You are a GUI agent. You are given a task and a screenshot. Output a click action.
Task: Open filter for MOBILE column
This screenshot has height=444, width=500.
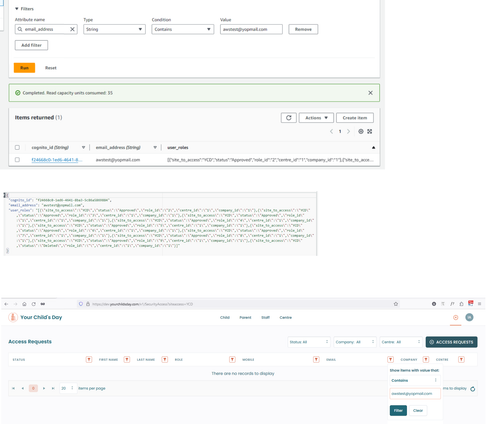[x=316, y=359]
